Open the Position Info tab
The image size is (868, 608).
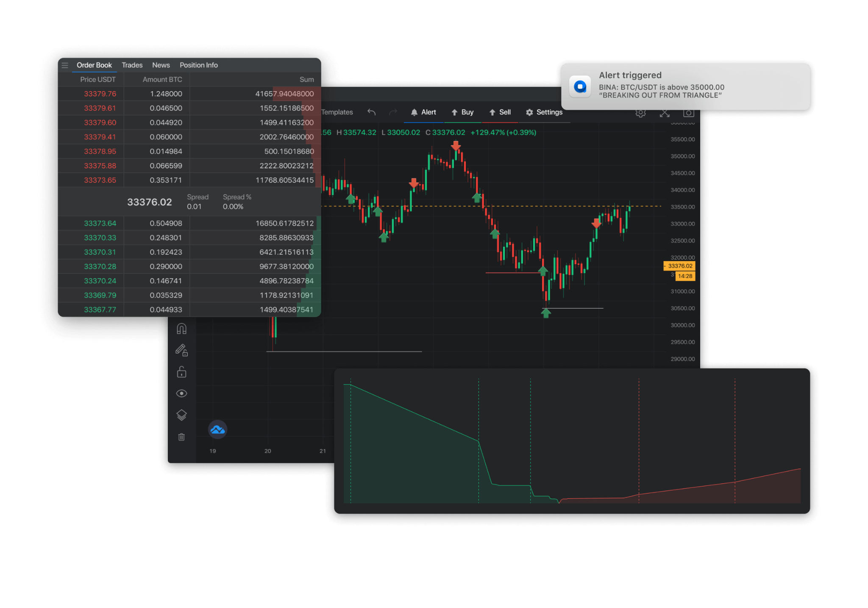(x=198, y=65)
